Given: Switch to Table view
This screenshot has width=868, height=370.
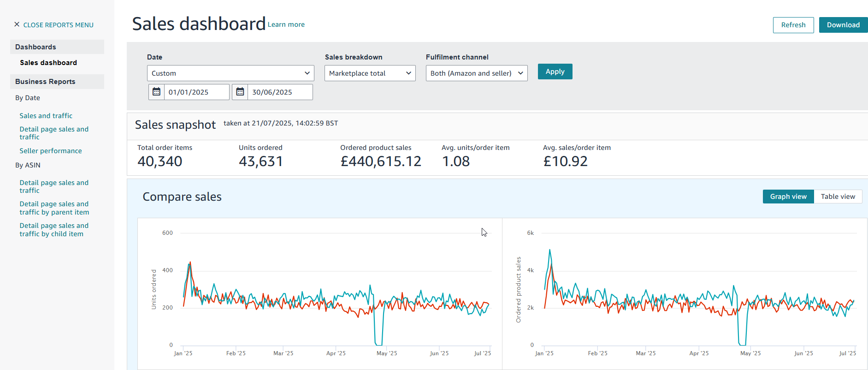Looking at the screenshot, I should coord(838,197).
